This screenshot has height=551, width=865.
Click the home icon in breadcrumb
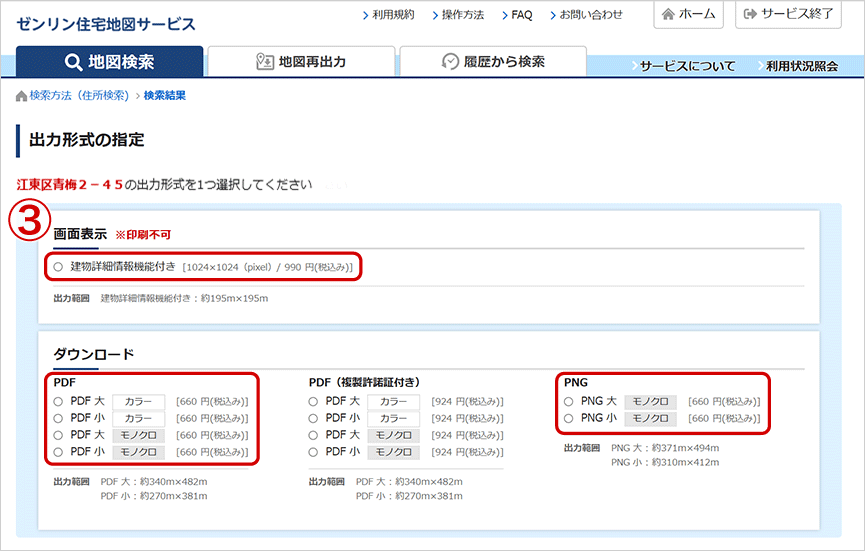pyautogui.click(x=22, y=96)
